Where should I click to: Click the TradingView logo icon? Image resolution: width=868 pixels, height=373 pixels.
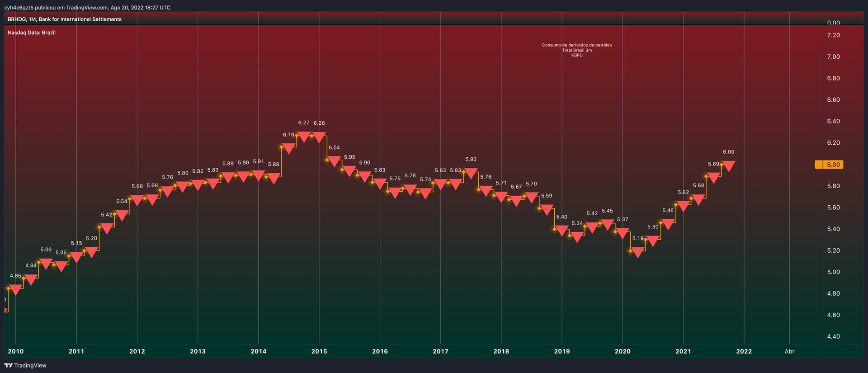click(x=8, y=365)
